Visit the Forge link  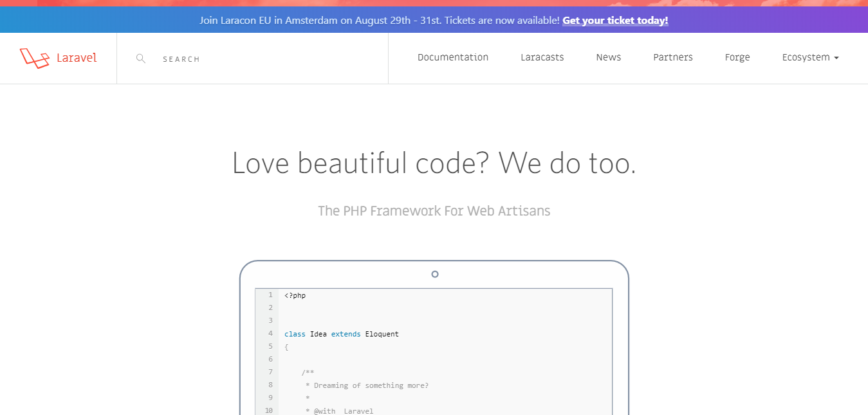click(737, 57)
